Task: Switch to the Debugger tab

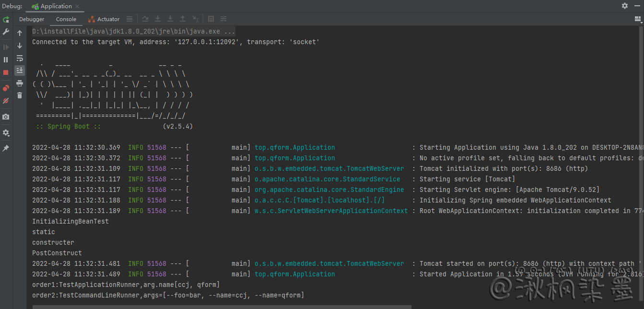Action: [32, 19]
